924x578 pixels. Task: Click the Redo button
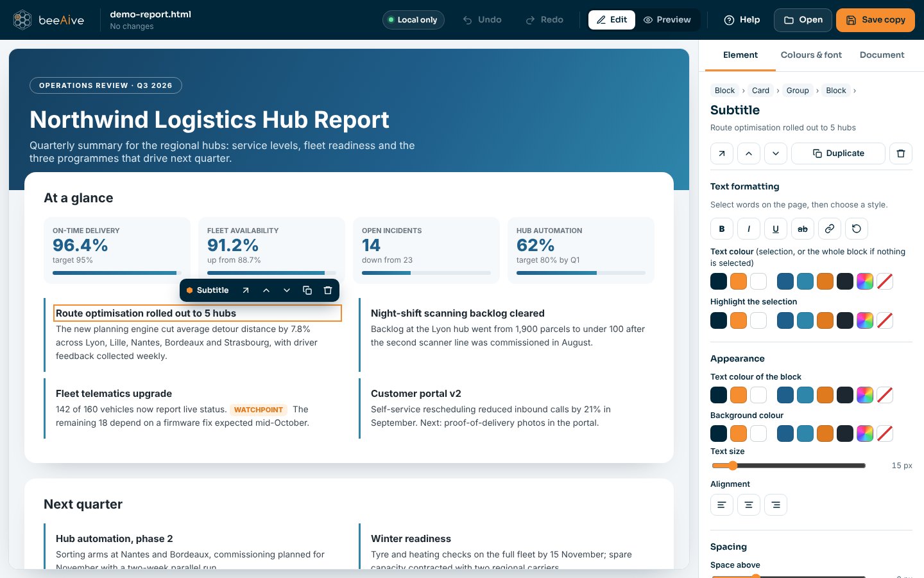click(x=545, y=20)
